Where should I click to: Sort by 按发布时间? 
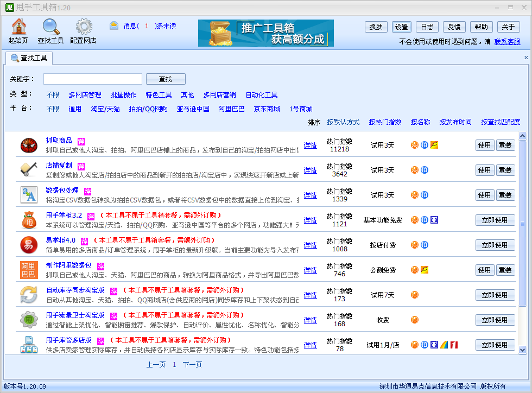pyautogui.click(x=455, y=122)
